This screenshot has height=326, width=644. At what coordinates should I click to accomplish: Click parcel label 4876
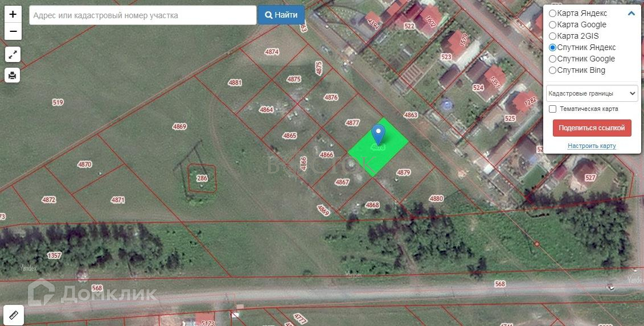point(331,97)
